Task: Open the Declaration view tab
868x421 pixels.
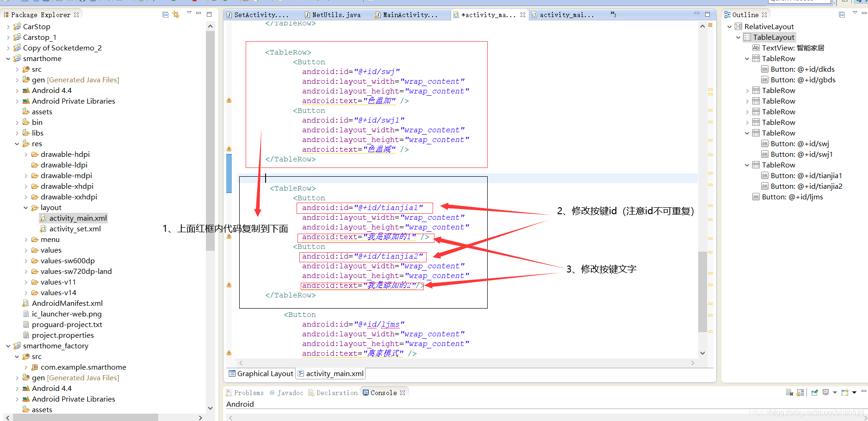Action: (333, 393)
